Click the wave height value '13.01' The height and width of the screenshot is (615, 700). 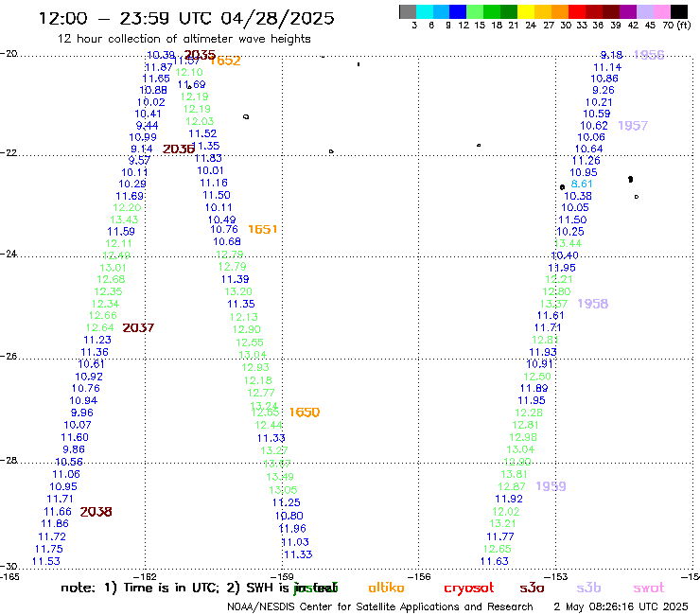(113, 268)
